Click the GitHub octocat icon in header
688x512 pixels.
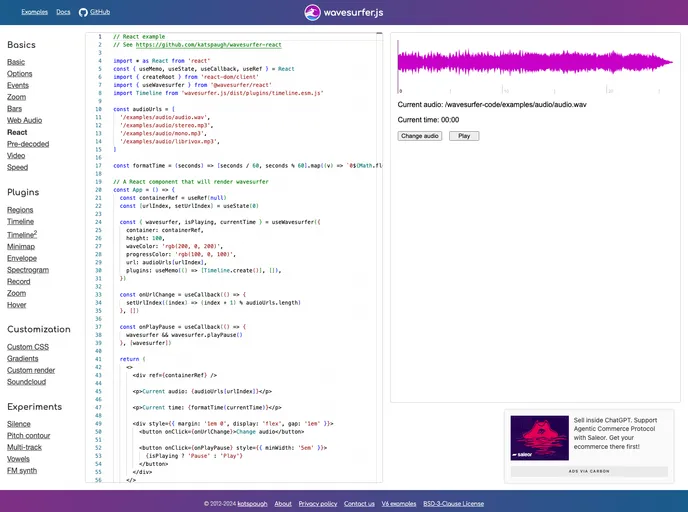tap(83, 12)
